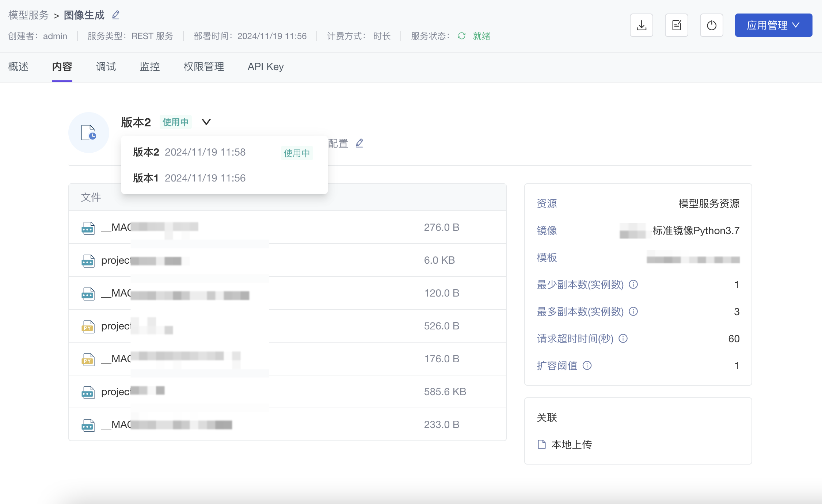Click the 计费方式: 时长 label
This screenshot has height=504, width=822.
359,36
